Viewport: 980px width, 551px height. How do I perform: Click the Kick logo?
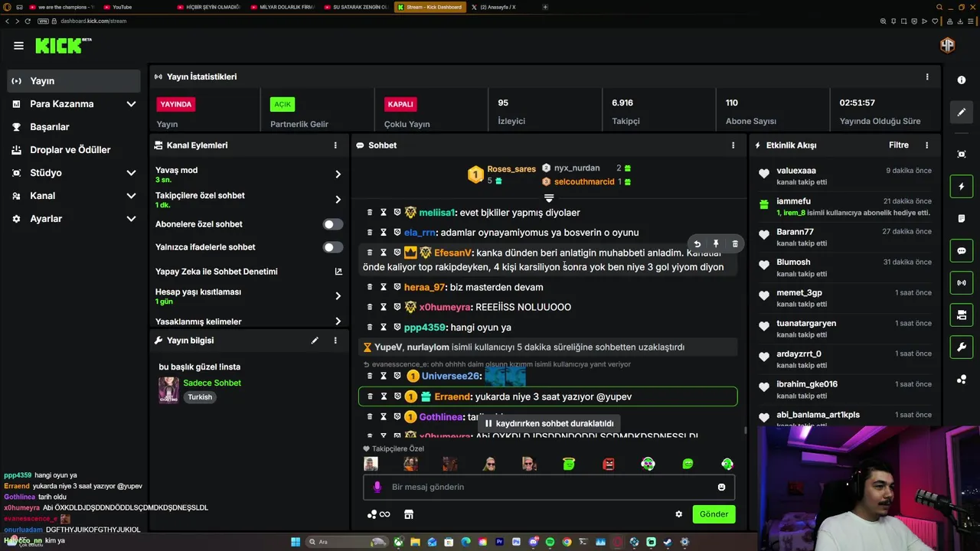(x=63, y=46)
